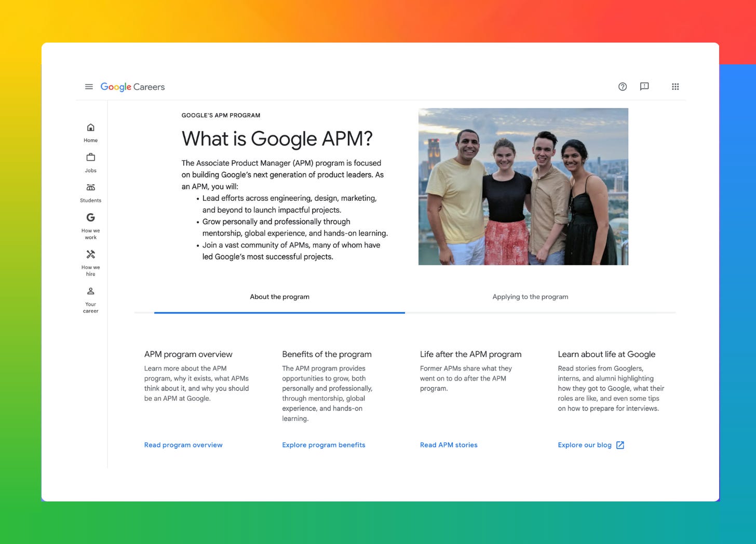This screenshot has height=544, width=756.
Task: Open Students section in the sidebar
Action: coord(91,193)
